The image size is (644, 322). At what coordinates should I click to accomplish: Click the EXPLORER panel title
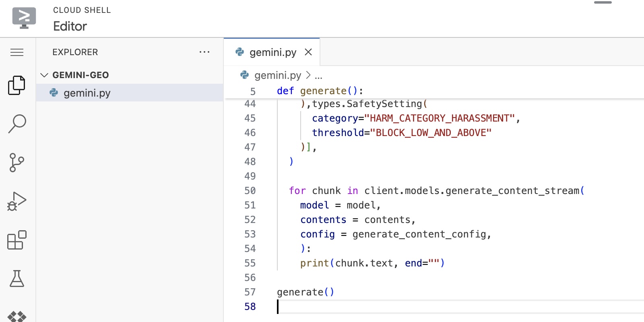(x=75, y=52)
